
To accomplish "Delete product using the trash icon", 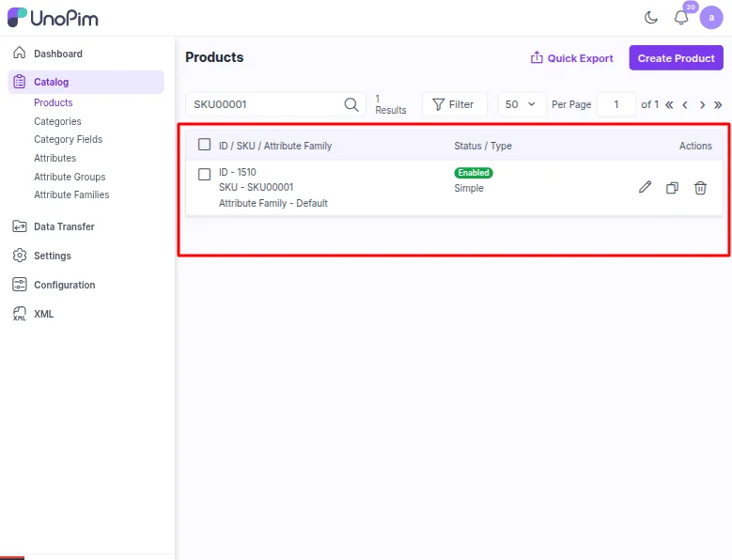I will [700, 188].
